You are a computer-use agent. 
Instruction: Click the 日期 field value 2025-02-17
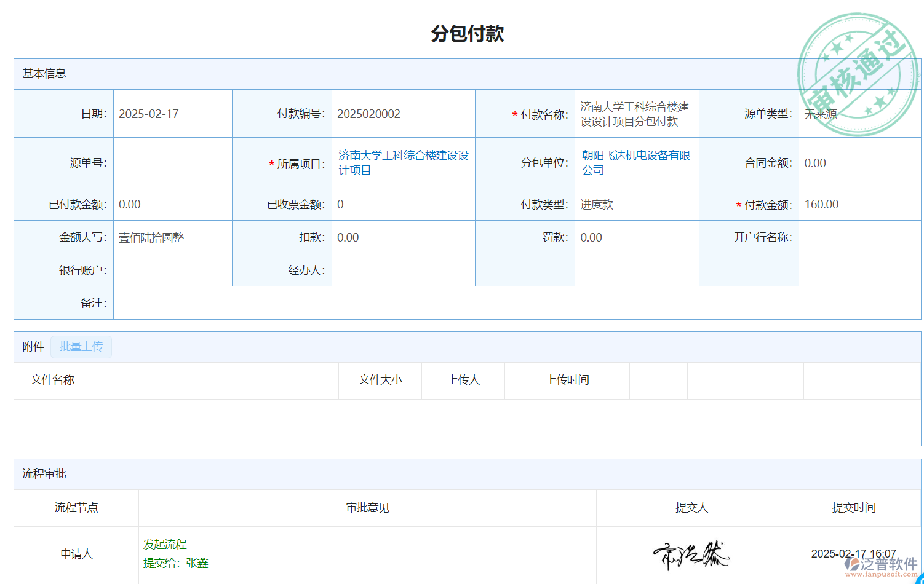(x=149, y=114)
